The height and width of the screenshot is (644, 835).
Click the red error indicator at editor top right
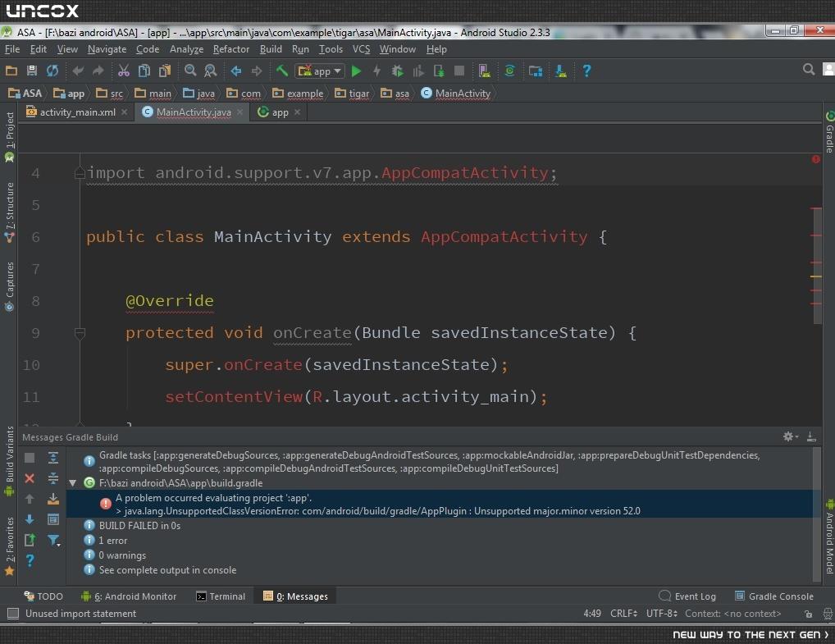pos(816,159)
